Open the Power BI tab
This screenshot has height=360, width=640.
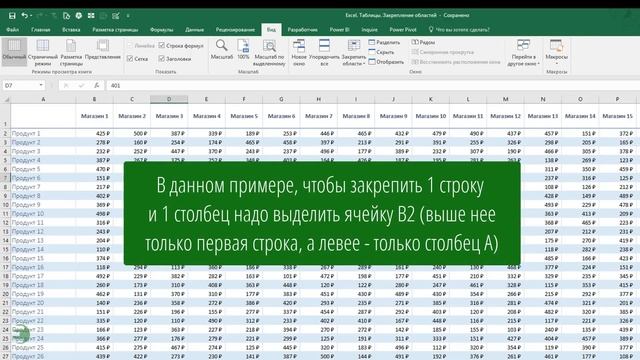340,29
